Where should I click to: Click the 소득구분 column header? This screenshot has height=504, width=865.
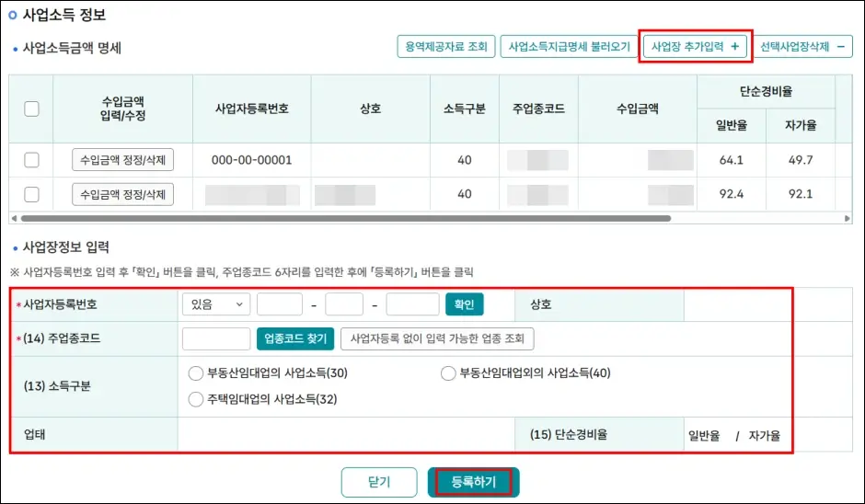point(465,109)
